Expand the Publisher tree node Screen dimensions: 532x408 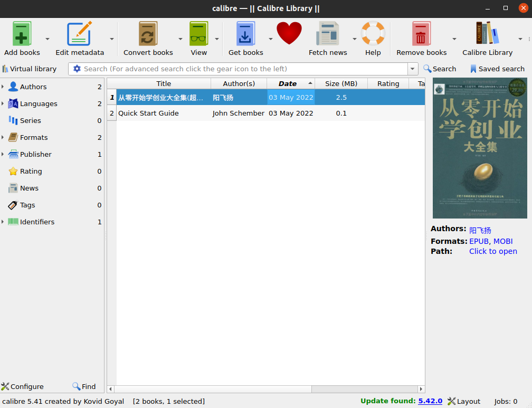[3, 154]
